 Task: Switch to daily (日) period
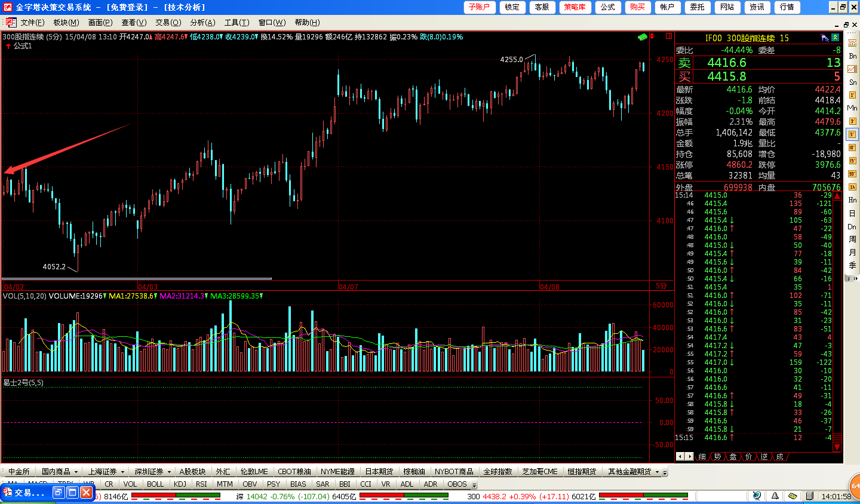[x=852, y=213]
